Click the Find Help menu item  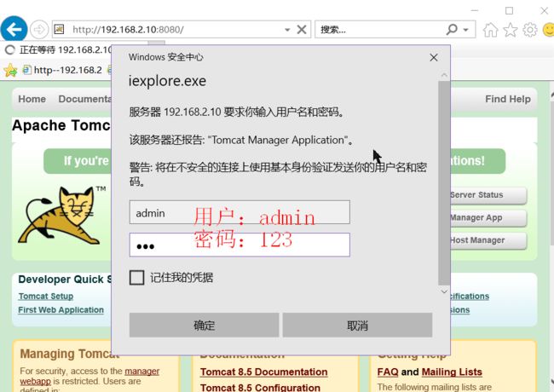(x=508, y=99)
